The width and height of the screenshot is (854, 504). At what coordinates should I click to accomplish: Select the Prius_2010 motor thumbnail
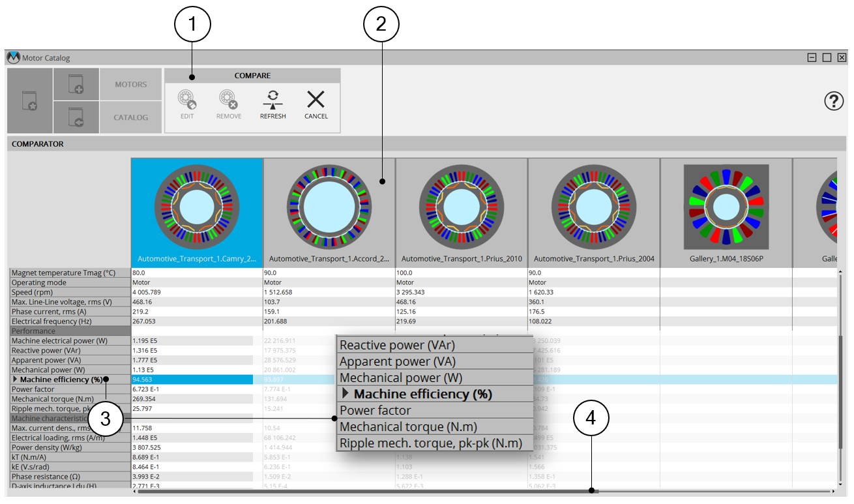(462, 207)
